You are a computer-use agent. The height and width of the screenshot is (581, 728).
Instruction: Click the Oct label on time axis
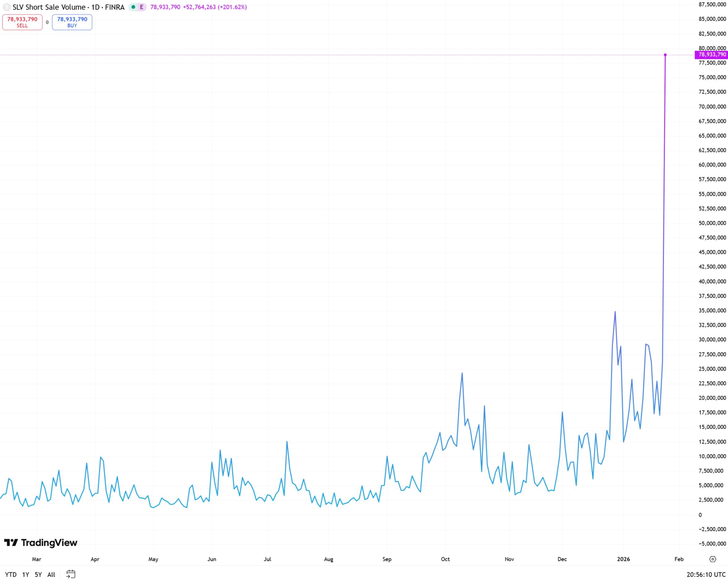coord(445,559)
